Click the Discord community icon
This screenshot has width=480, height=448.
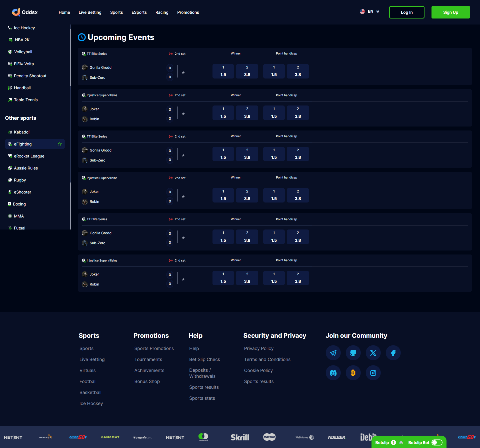[333, 373]
